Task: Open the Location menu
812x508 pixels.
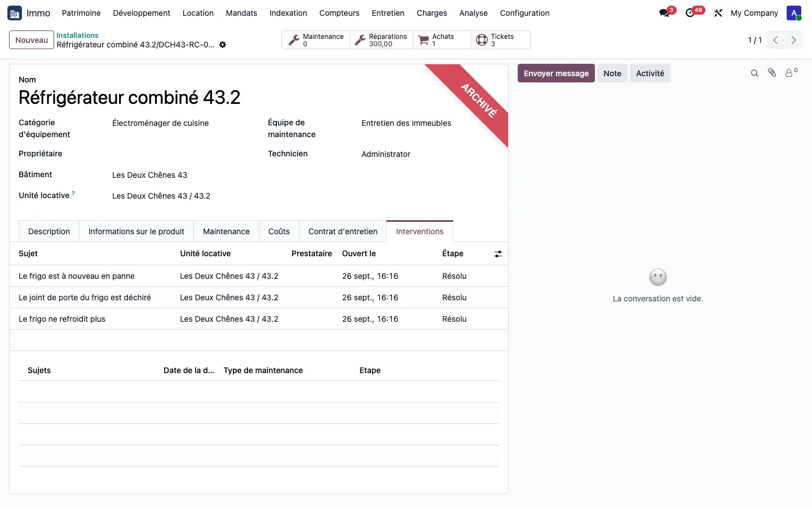Action: pyautogui.click(x=198, y=13)
